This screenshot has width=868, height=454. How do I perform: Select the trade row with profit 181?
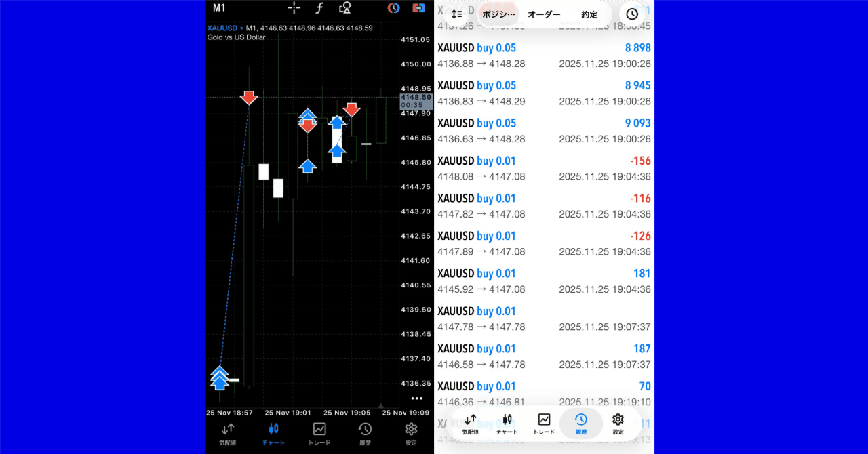pyautogui.click(x=544, y=281)
